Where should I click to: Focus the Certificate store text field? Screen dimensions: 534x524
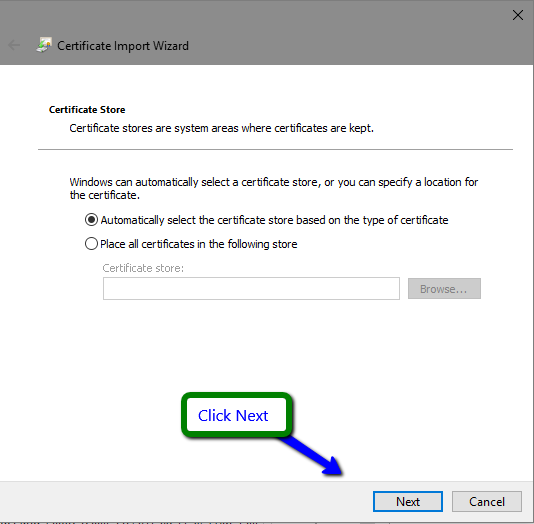(251, 288)
